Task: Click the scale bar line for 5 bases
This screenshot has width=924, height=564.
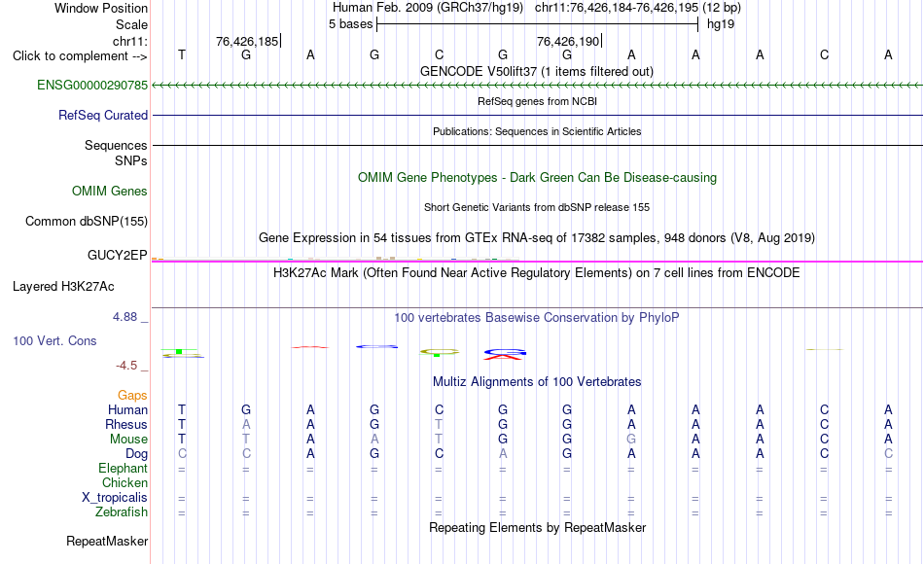Action: (x=538, y=24)
